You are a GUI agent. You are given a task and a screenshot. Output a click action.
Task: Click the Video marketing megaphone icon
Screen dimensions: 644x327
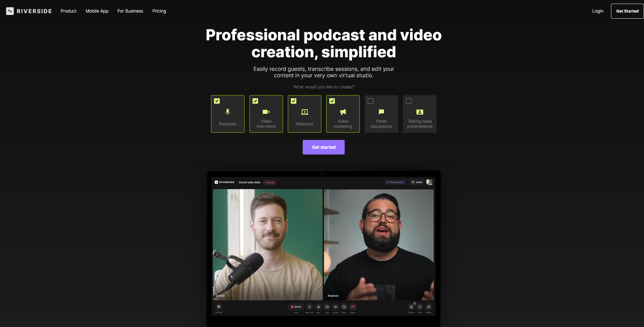click(343, 112)
